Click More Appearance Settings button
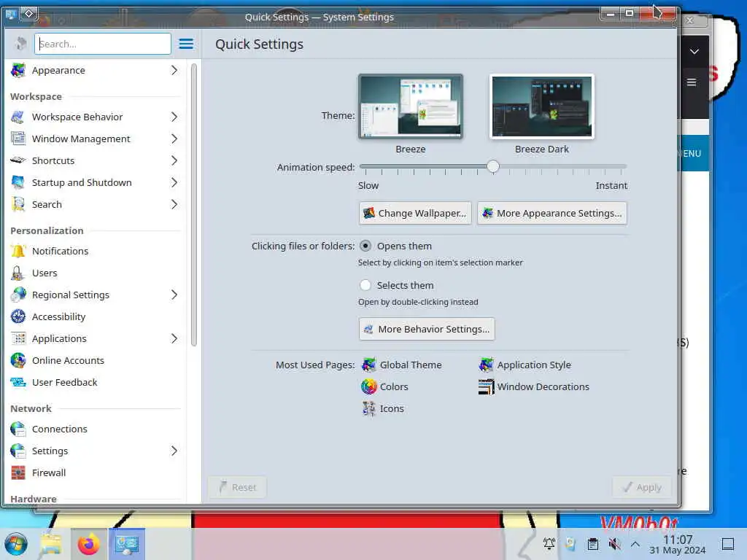Image resolution: width=747 pixels, height=560 pixels. point(552,214)
